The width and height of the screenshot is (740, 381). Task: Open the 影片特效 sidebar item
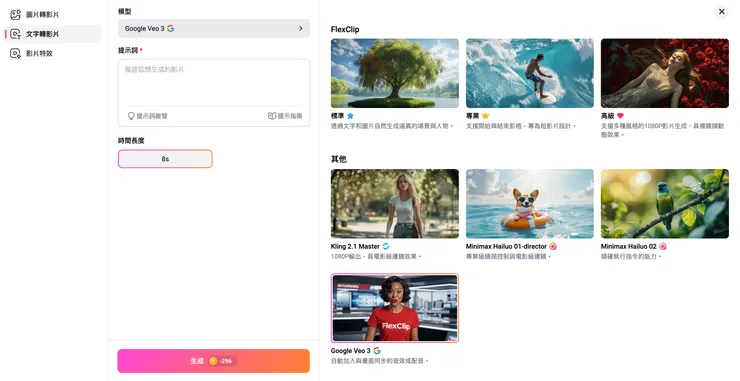point(53,53)
